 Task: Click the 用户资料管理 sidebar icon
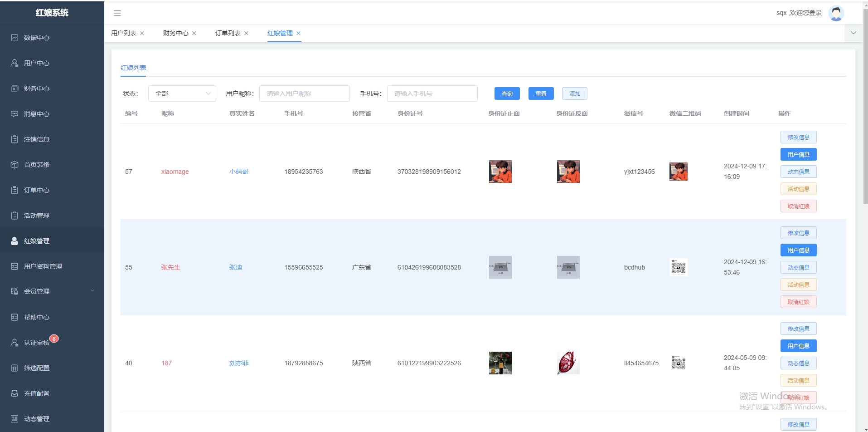pos(15,266)
